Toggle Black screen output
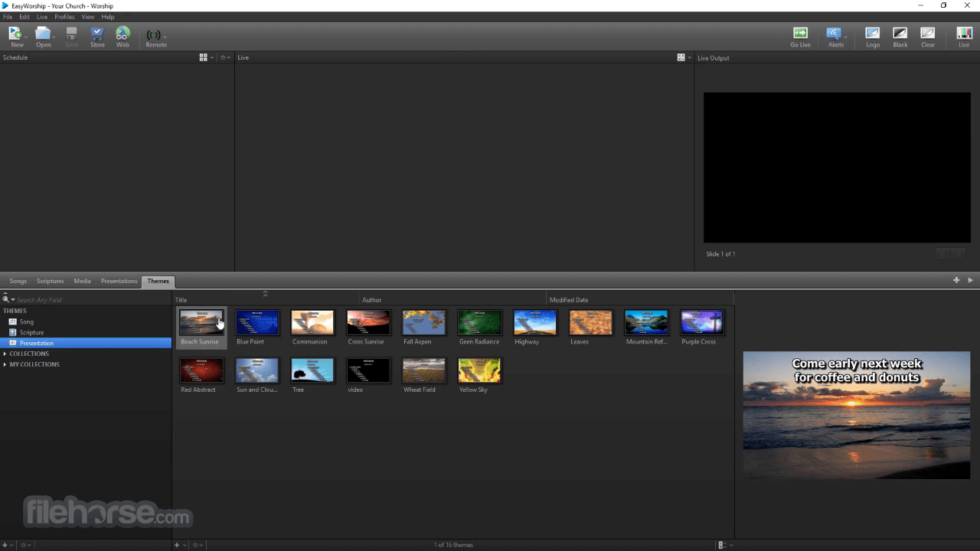Screen dimensions: 980x551 point(900,33)
